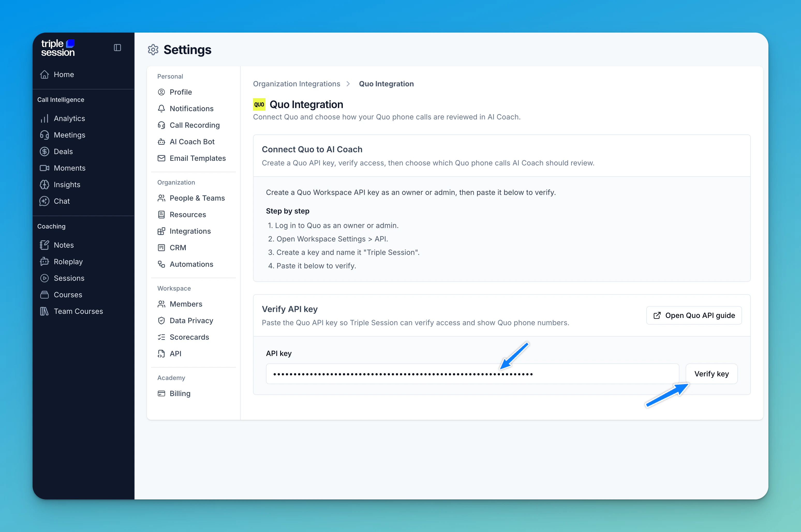Click Email Templates envelope icon
Screen dimensions: 801x532
[x=162, y=158]
